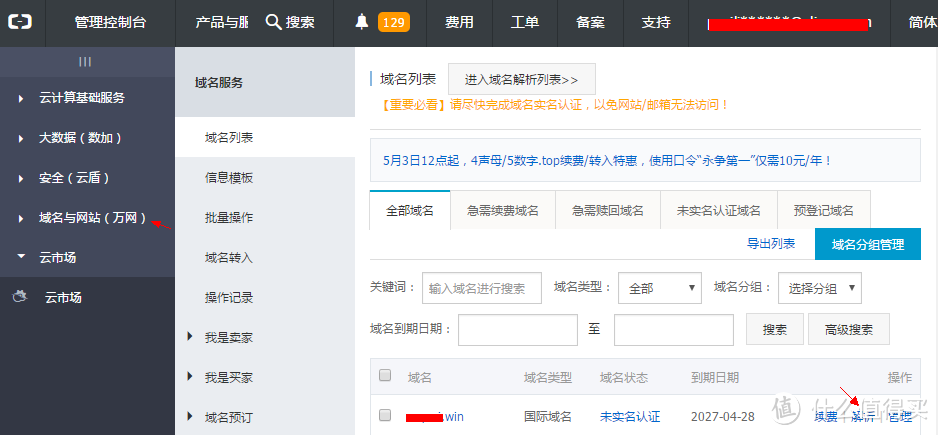The image size is (938, 435).
Task: Focus the 关键词 domain search field
Action: [482, 288]
